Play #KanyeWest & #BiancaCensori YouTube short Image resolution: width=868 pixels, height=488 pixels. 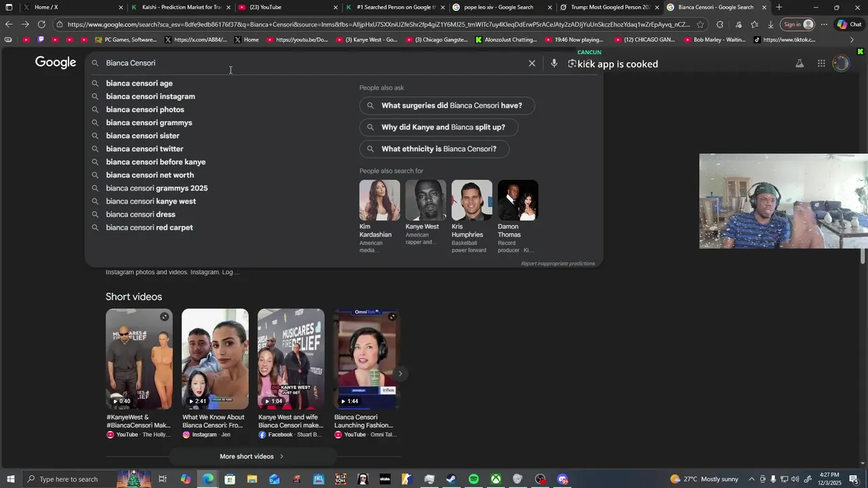click(x=139, y=374)
